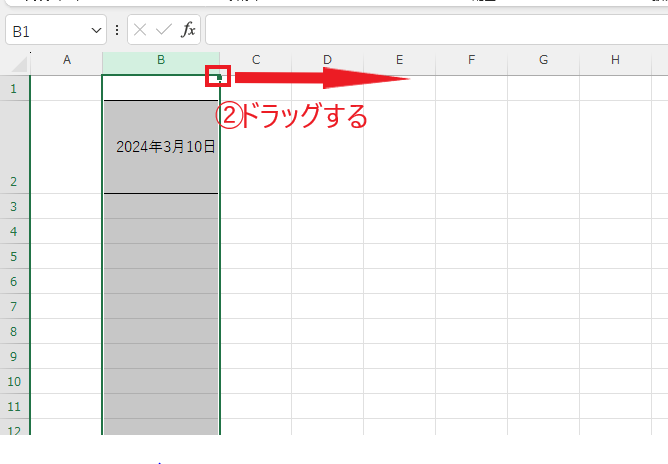668x464 pixels.
Task: Select row 10 header
Action: (x=14, y=381)
